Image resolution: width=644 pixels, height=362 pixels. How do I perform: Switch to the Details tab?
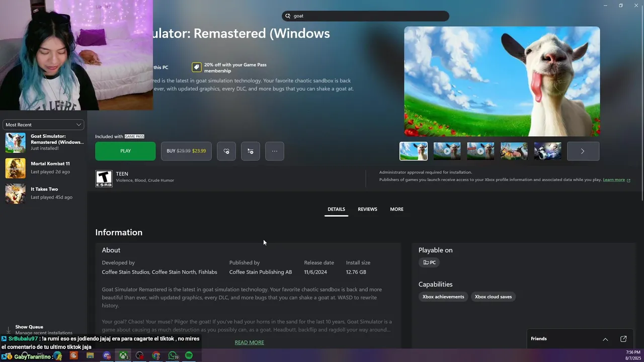[336, 209]
